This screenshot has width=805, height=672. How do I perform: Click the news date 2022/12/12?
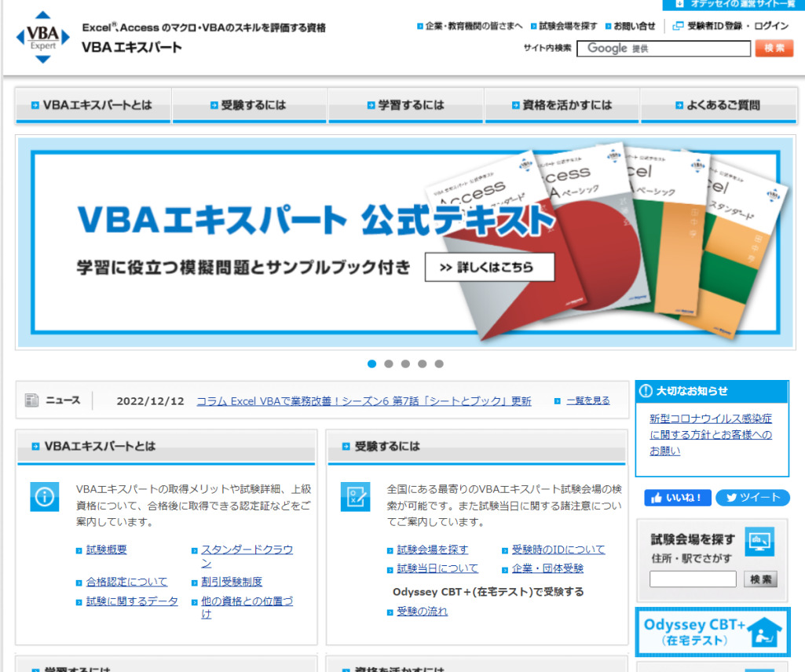[x=151, y=401]
